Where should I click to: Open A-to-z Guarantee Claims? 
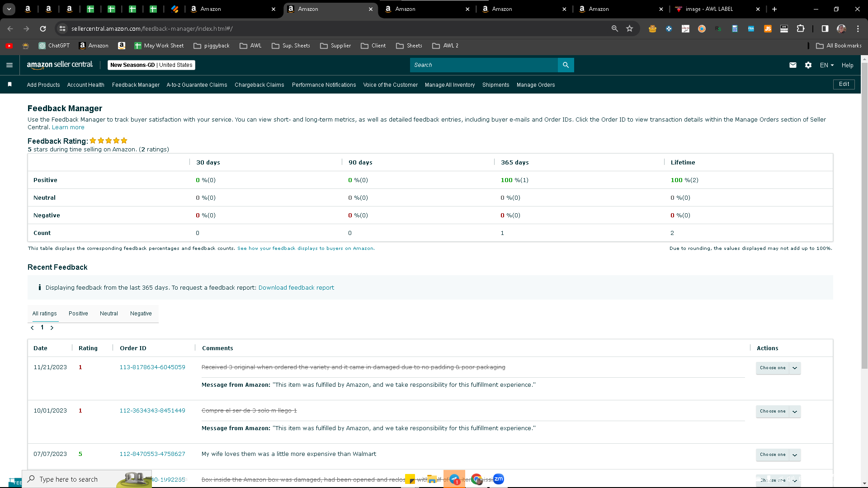[x=197, y=84]
